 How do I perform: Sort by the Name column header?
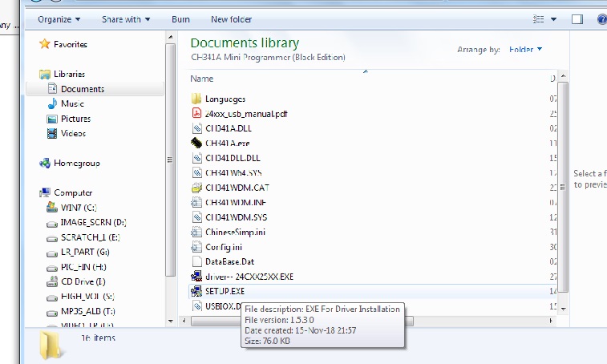coord(202,79)
